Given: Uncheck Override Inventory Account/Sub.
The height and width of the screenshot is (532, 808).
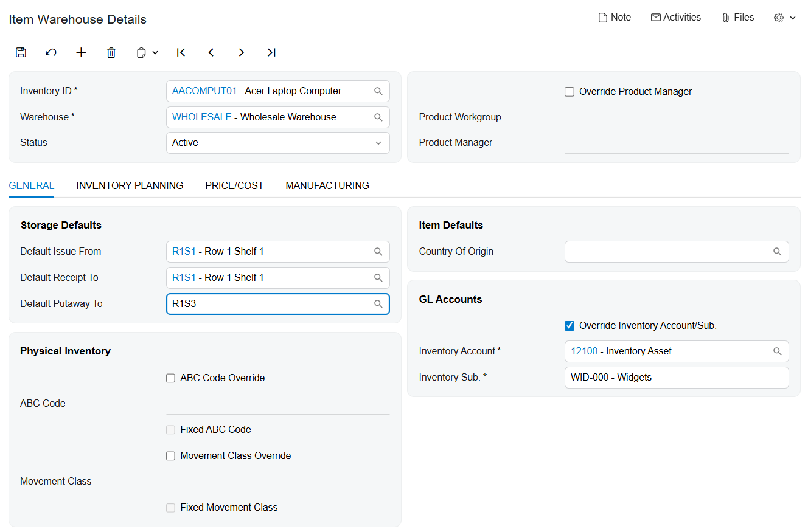Looking at the screenshot, I should click(x=569, y=325).
